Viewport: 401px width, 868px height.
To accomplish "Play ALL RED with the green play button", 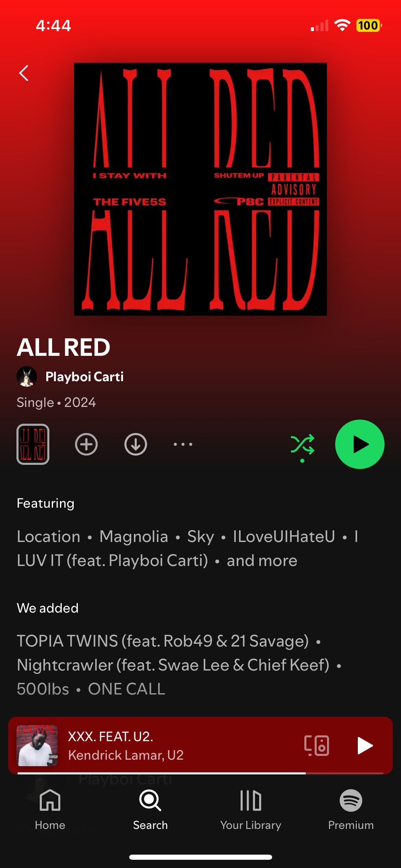I will coord(360,444).
